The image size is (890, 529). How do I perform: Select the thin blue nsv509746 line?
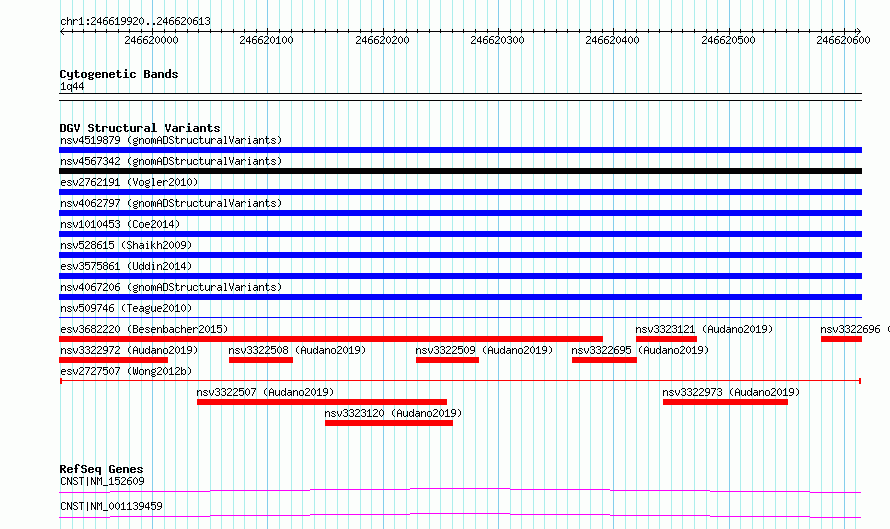click(x=460, y=318)
